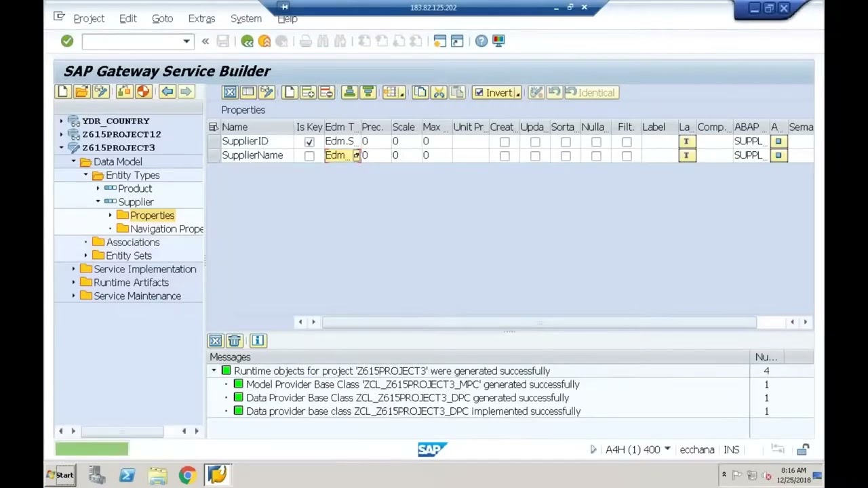868x488 pixels.
Task: Open PowerShell from the taskbar
Action: pyautogui.click(x=127, y=475)
